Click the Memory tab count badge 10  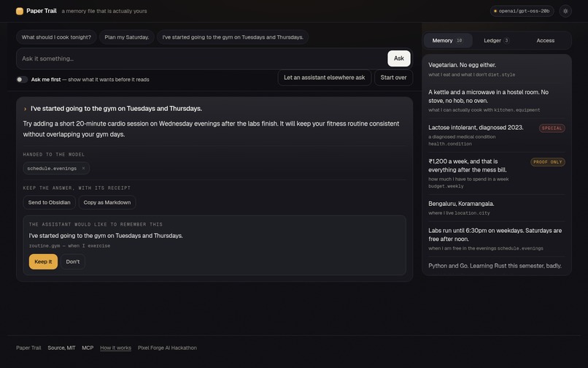pyautogui.click(x=459, y=41)
